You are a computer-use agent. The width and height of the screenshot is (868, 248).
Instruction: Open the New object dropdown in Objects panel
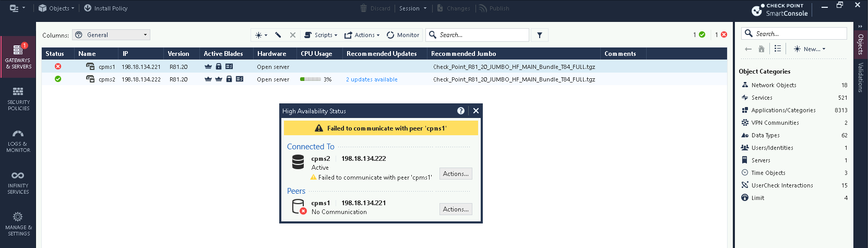click(810, 49)
